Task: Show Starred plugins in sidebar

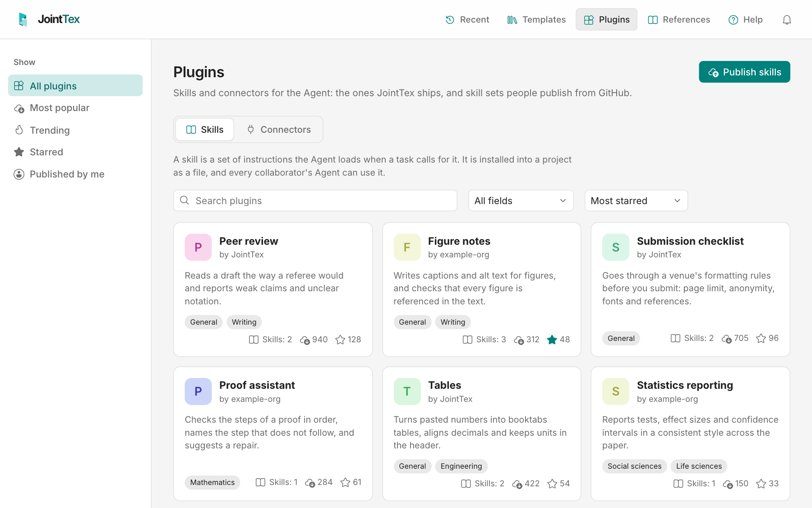Action: point(75,152)
